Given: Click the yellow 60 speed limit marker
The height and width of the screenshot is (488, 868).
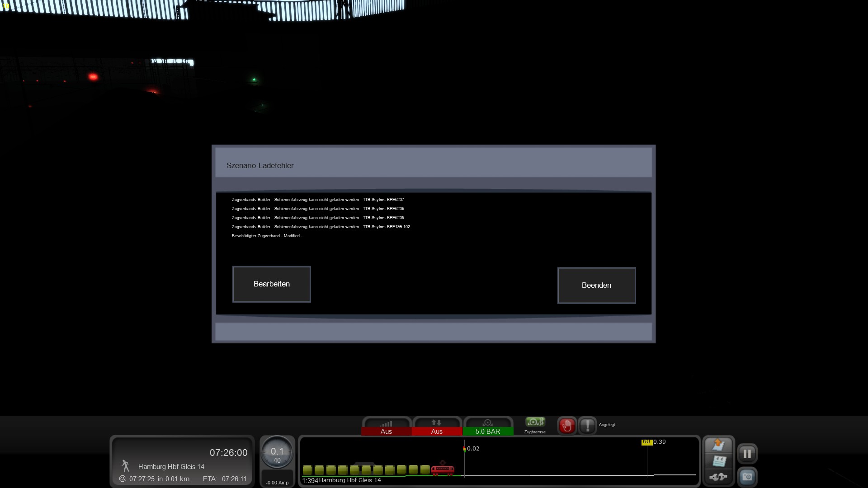Looking at the screenshot, I should coord(646,442).
